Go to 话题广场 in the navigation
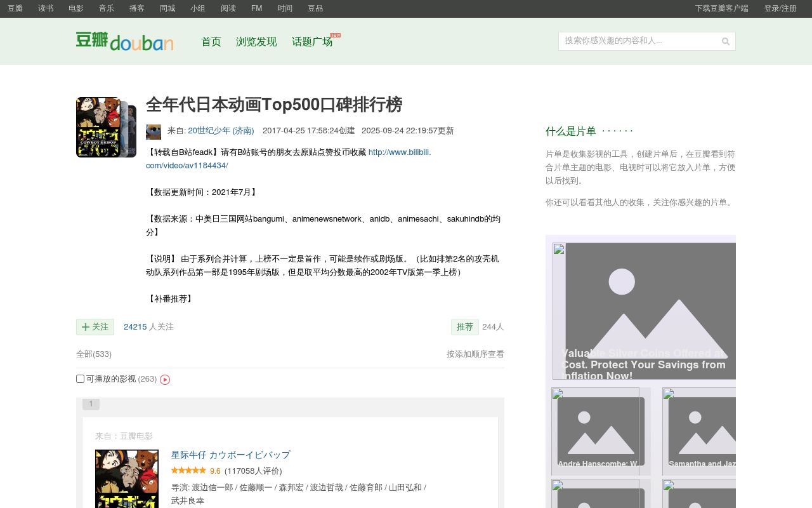The image size is (812, 508). point(312,41)
